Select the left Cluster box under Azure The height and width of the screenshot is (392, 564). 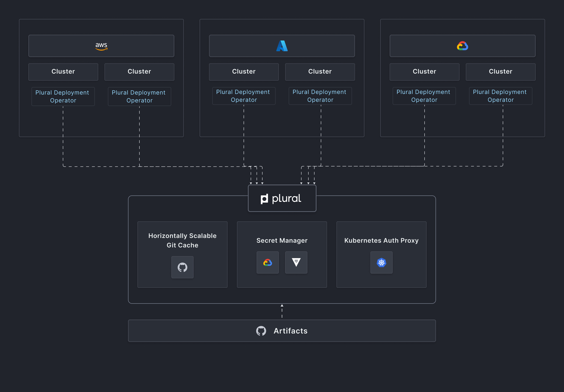[244, 72]
